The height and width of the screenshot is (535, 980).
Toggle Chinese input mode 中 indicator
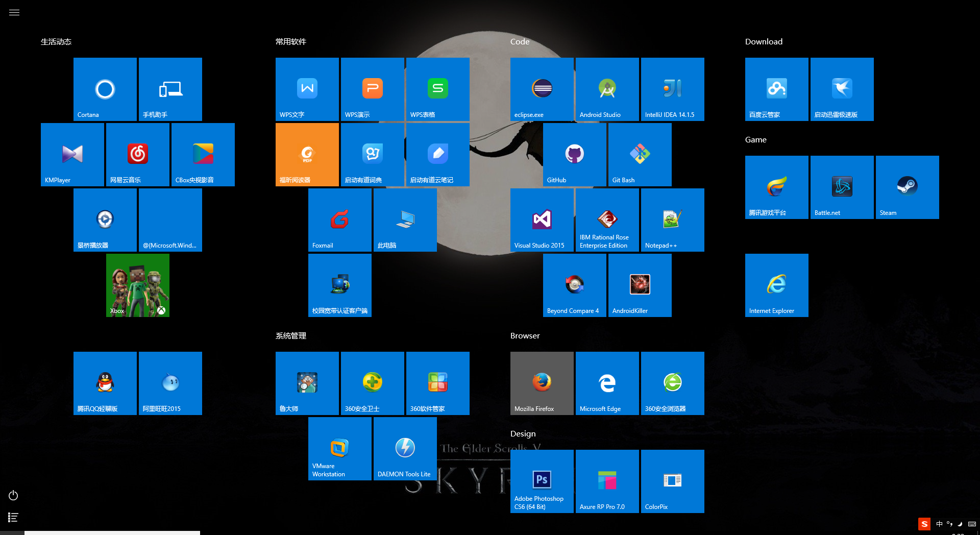[939, 524]
